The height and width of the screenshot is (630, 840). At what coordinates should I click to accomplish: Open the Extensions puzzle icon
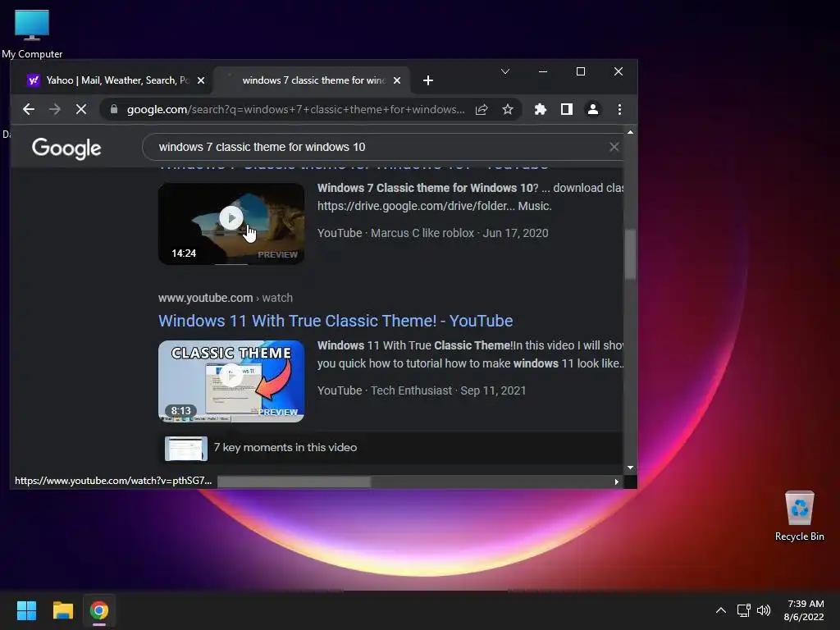tap(540, 109)
